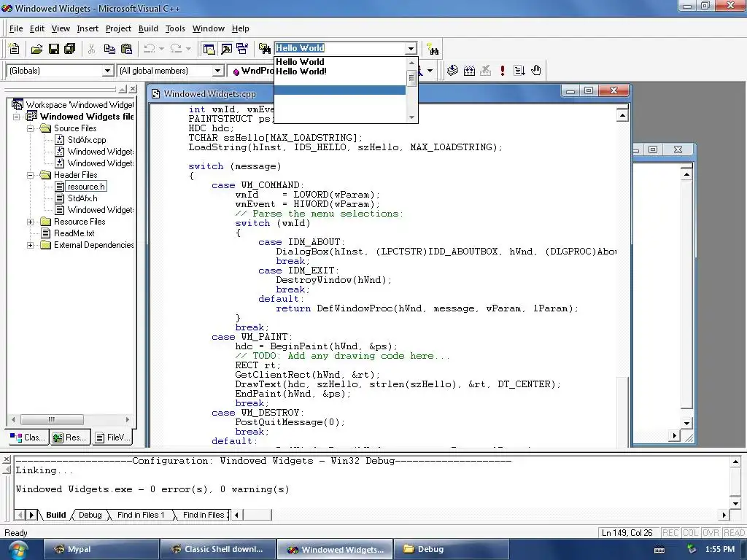Select StdAfx.h in the file tree
Image resolution: width=747 pixels, height=560 pixels.
tap(82, 198)
